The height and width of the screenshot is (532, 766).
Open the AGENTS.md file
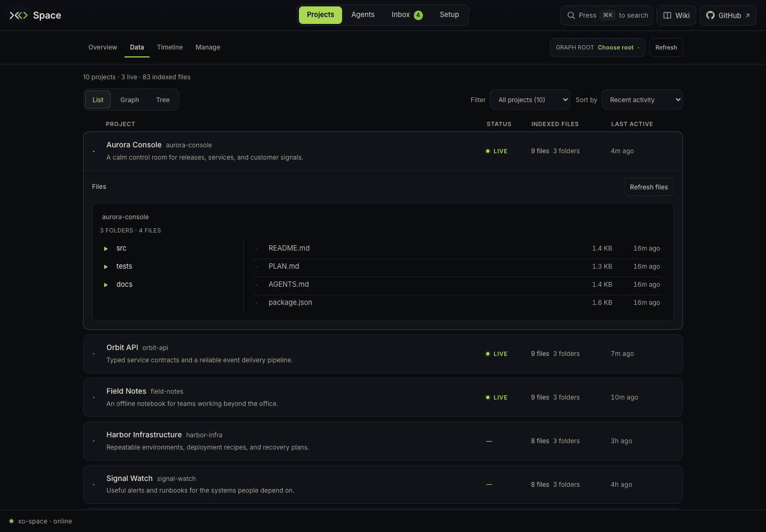pyautogui.click(x=457, y=285)
